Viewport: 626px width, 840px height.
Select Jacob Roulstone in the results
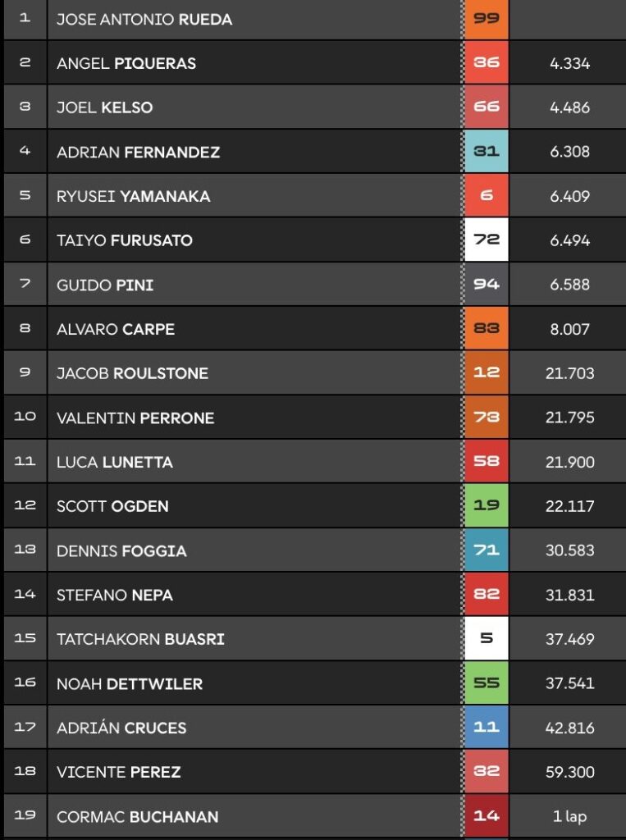click(132, 373)
